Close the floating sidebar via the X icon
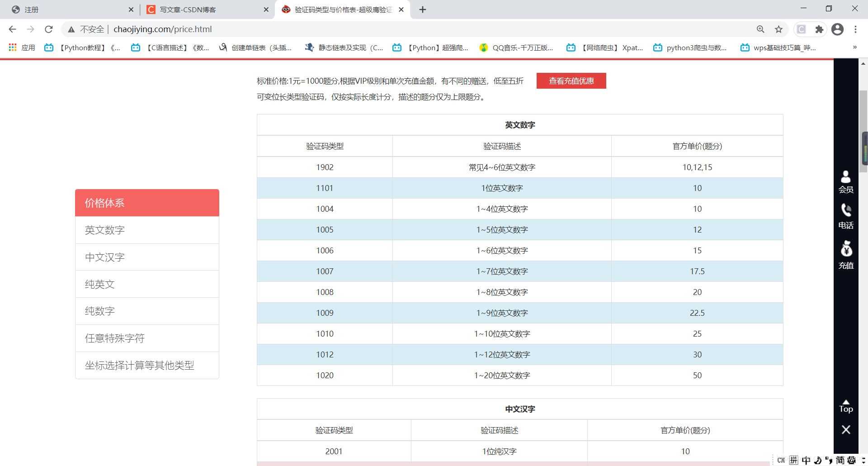 click(x=846, y=429)
